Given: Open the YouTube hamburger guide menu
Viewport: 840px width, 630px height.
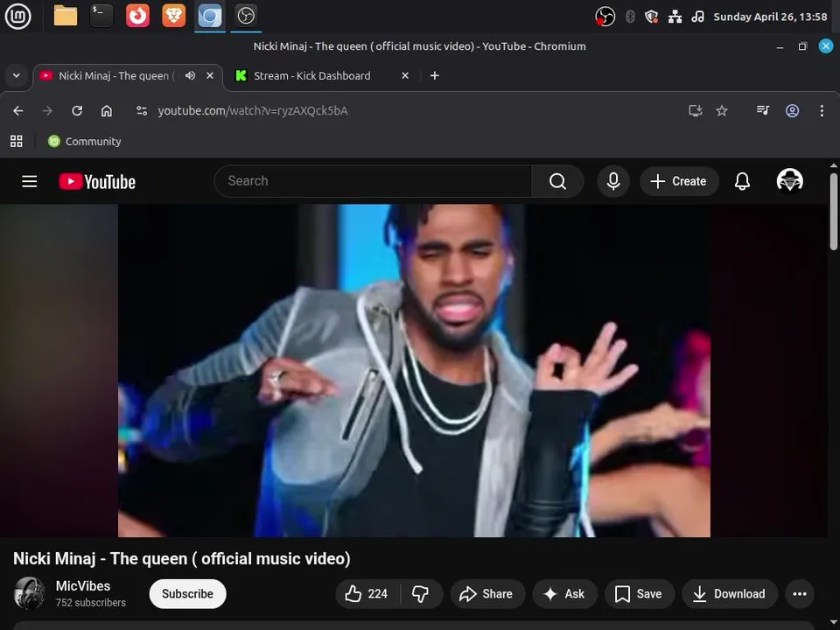Looking at the screenshot, I should (x=30, y=182).
